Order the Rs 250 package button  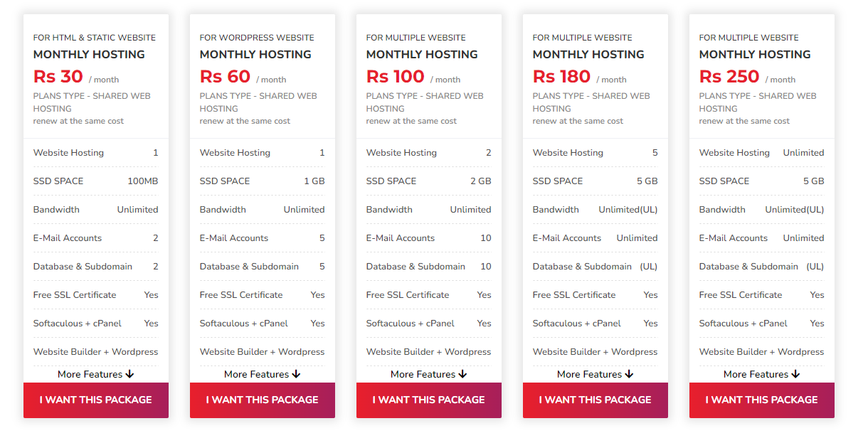click(762, 400)
